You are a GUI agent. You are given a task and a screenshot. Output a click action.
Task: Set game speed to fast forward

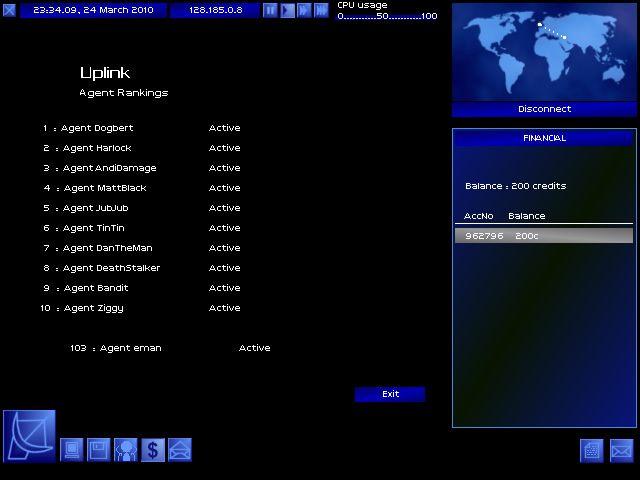pyautogui.click(x=304, y=10)
